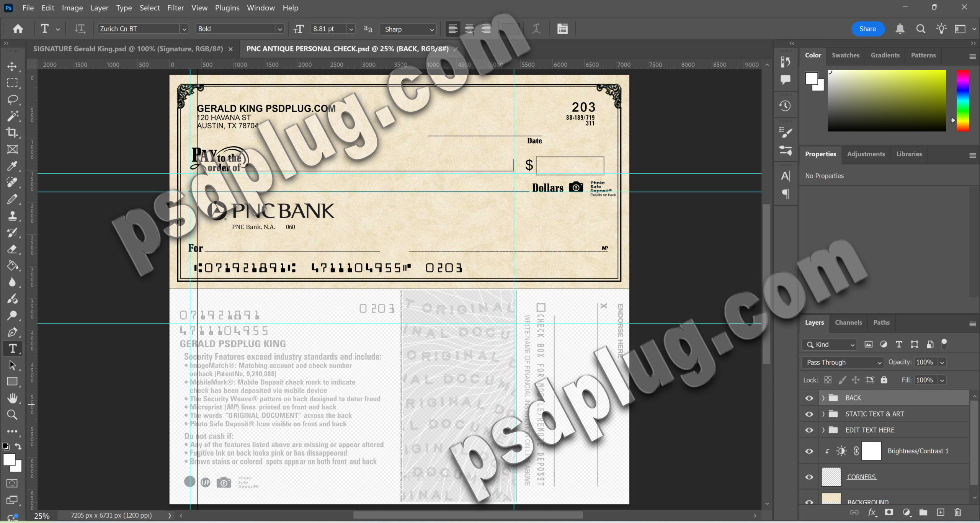Open the Filter menu
Image resolution: width=980 pixels, height=523 pixels.
[x=175, y=8]
